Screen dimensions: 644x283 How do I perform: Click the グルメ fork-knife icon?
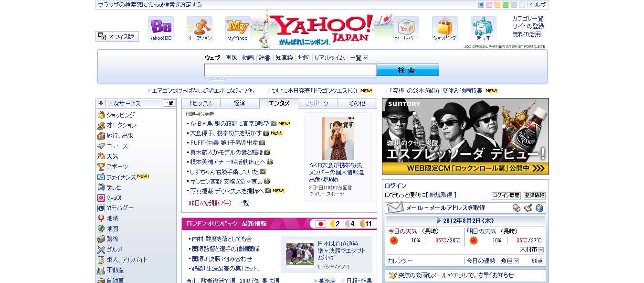101,250
